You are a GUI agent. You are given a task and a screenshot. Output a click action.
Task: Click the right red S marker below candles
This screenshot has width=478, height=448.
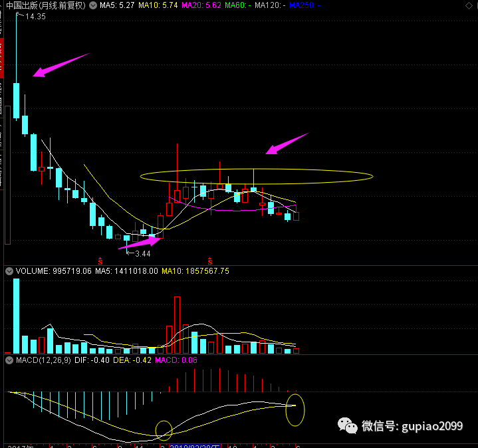point(210,261)
